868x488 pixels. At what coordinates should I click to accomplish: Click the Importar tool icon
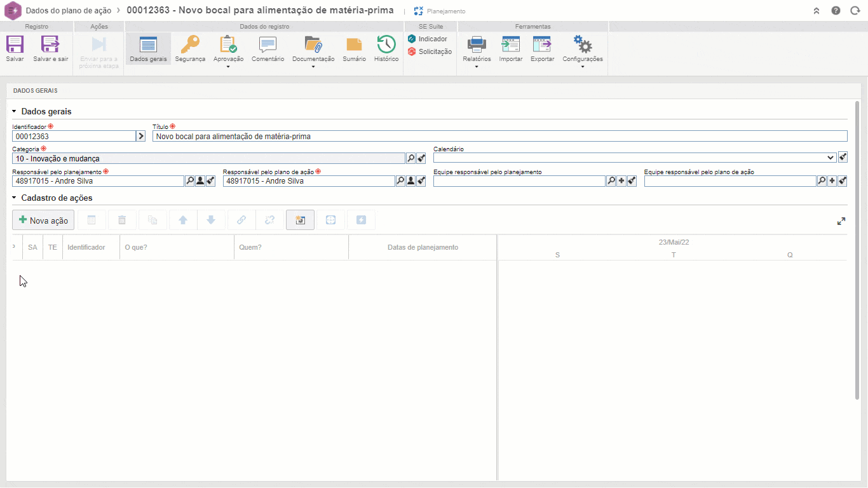click(510, 45)
